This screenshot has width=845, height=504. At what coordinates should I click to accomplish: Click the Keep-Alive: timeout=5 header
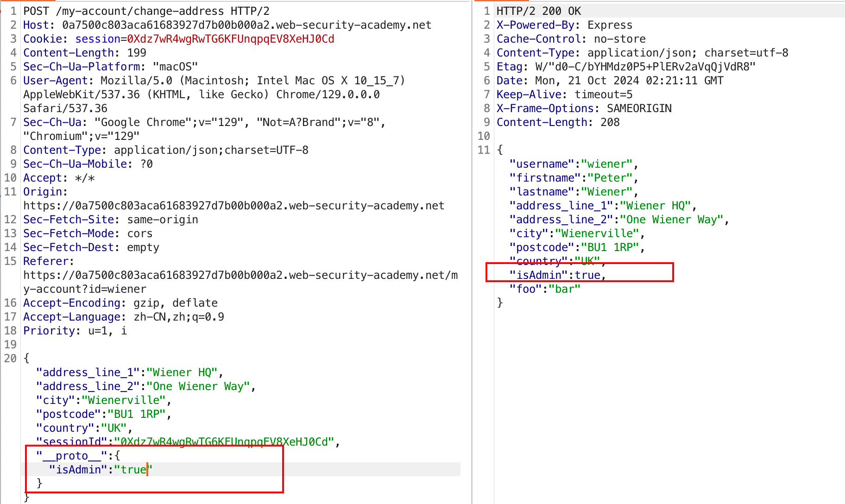(565, 94)
